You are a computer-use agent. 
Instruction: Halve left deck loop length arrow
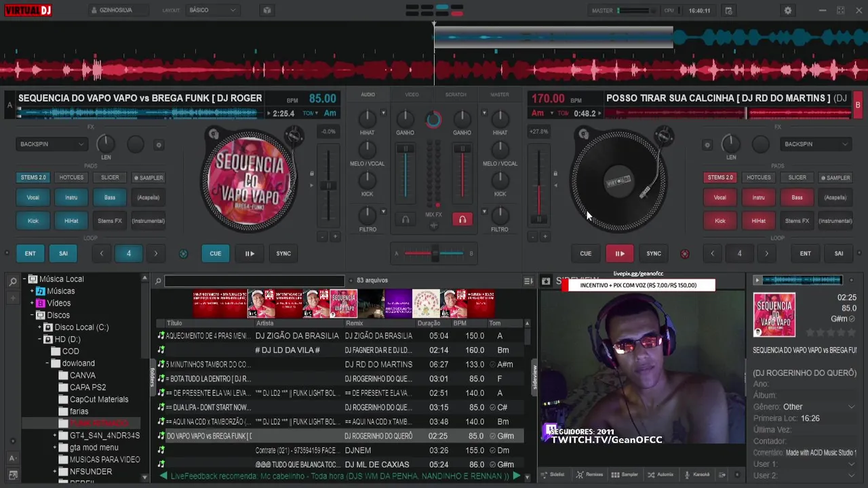click(x=102, y=253)
